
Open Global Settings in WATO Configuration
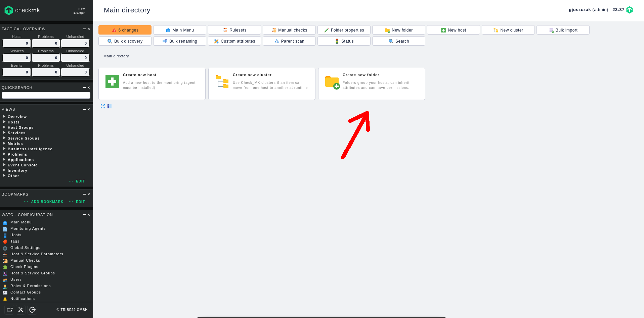point(25,248)
